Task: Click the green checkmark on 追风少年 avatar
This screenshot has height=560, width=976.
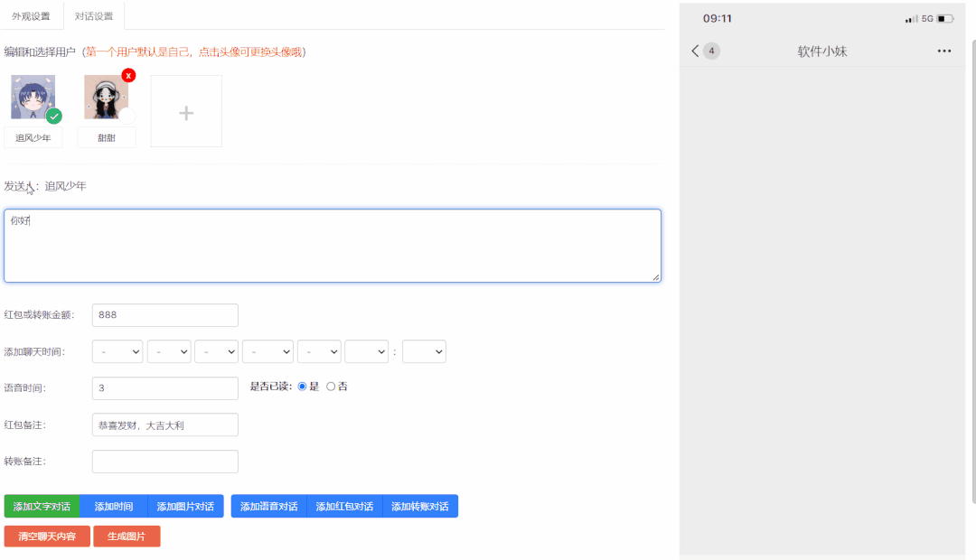Action: [54, 117]
